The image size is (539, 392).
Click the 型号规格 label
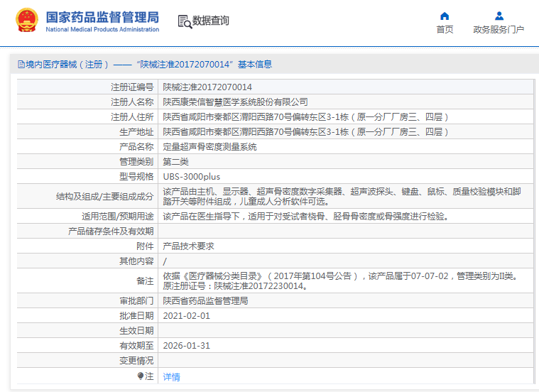136,177
